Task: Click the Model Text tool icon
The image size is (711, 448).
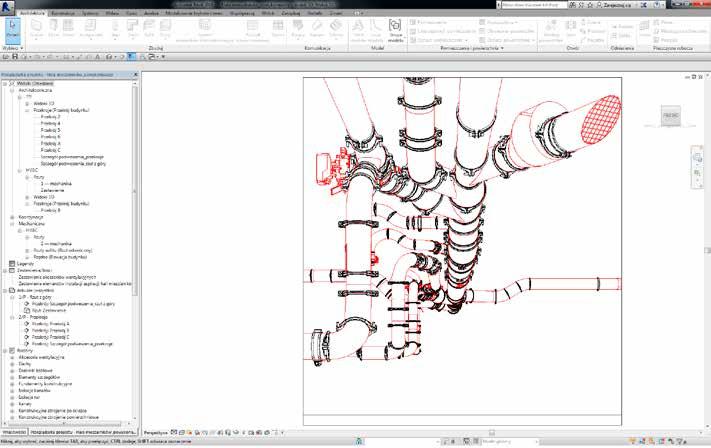Action: pyautogui.click(x=358, y=25)
